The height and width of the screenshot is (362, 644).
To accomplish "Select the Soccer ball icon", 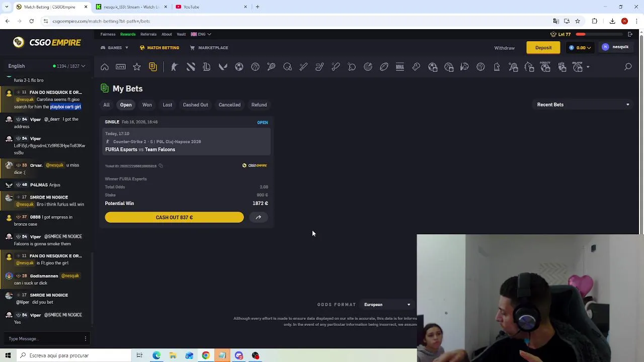I will pos(239,67).
